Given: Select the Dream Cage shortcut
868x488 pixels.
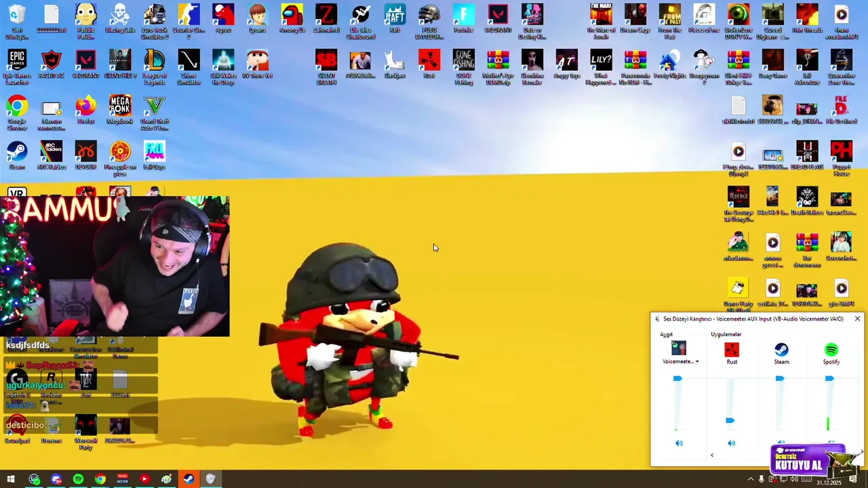Looking at the screenshot, I should click(x=635, y=18).
